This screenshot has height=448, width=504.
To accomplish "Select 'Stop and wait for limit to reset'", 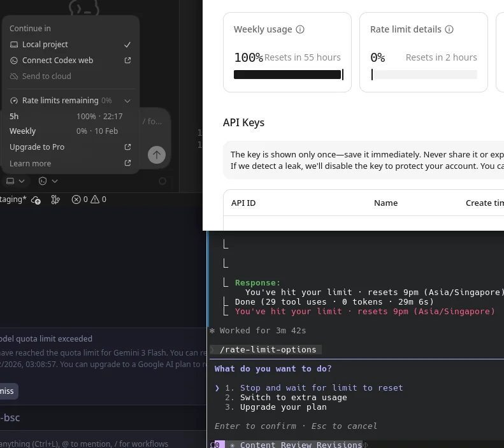I will coord(321,388).
